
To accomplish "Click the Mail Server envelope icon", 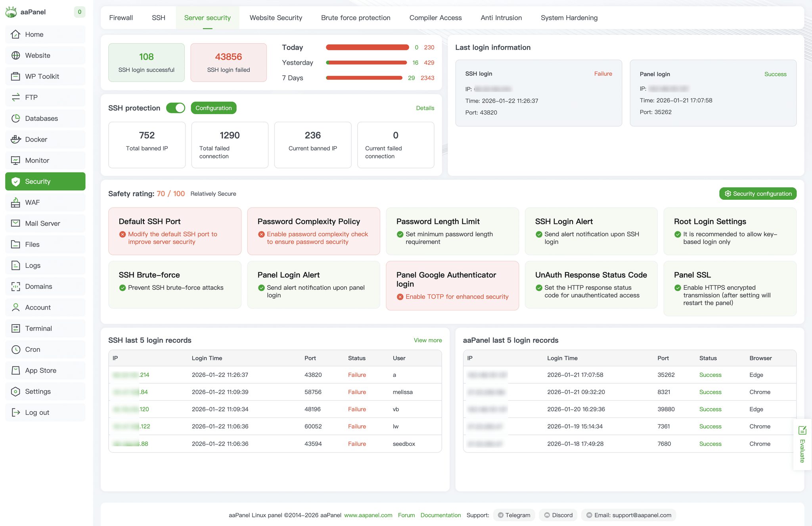I will point(15,224).
